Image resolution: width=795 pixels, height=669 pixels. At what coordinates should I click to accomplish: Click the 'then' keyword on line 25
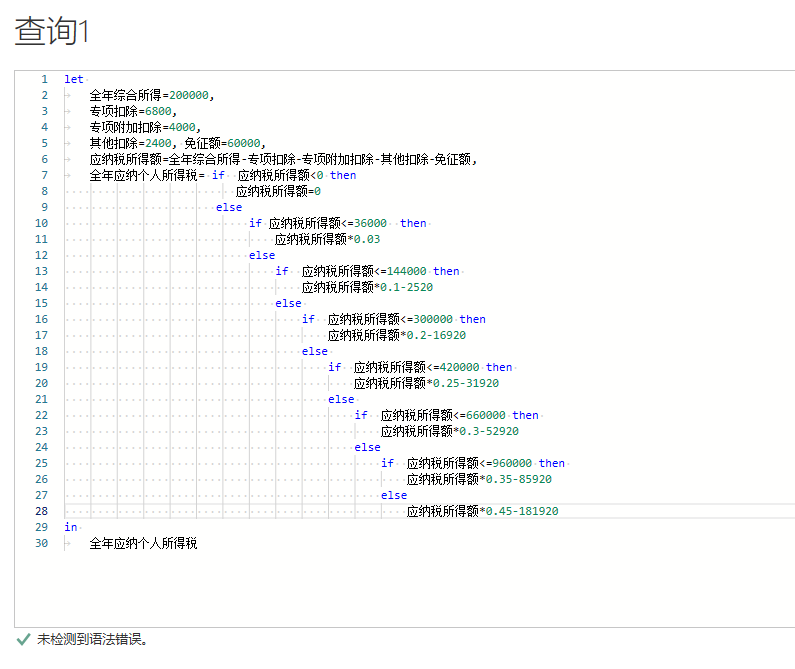552,464
